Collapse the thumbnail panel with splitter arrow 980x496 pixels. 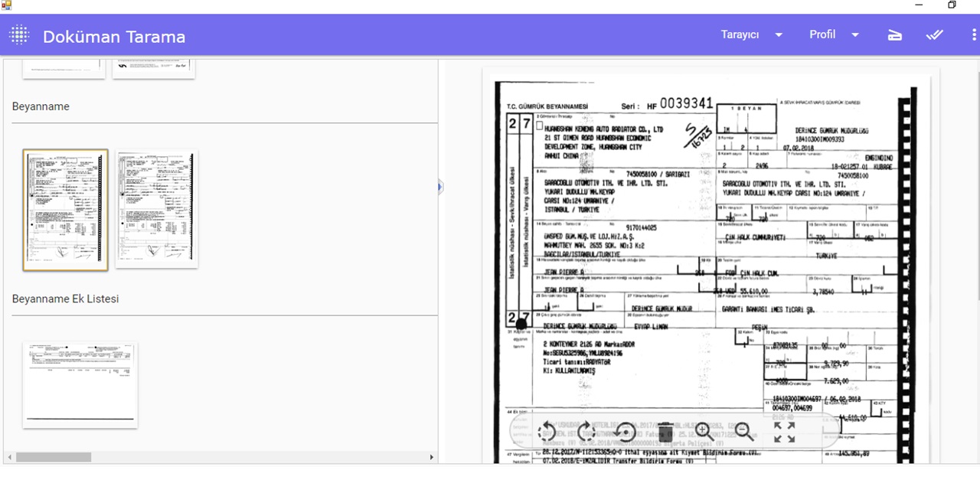pos(440,187)
